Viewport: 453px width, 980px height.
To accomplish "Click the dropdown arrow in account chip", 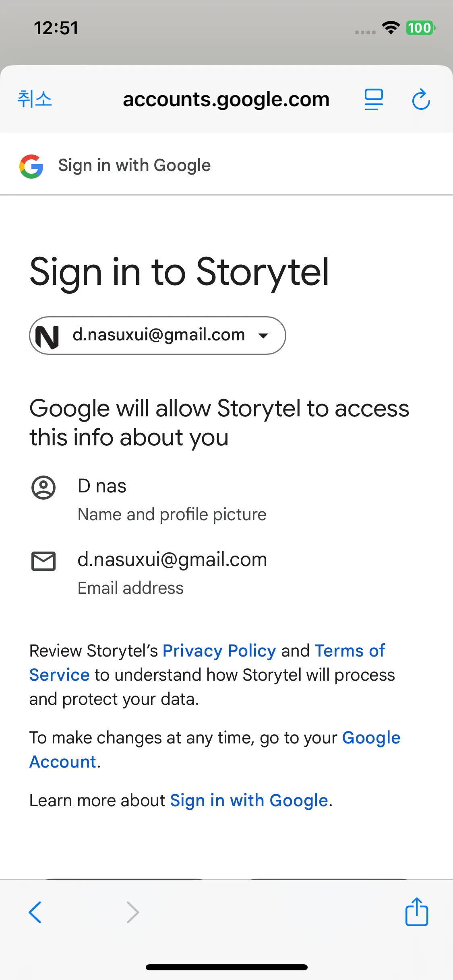I will (263, 336).
